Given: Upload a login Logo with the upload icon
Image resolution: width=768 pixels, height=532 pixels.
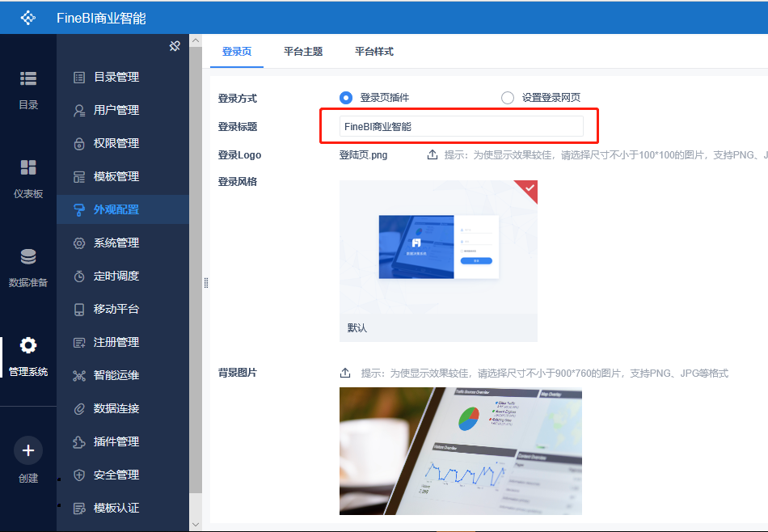Looking at the screenshot, I should pyautogui.click(x=432, y=154).
